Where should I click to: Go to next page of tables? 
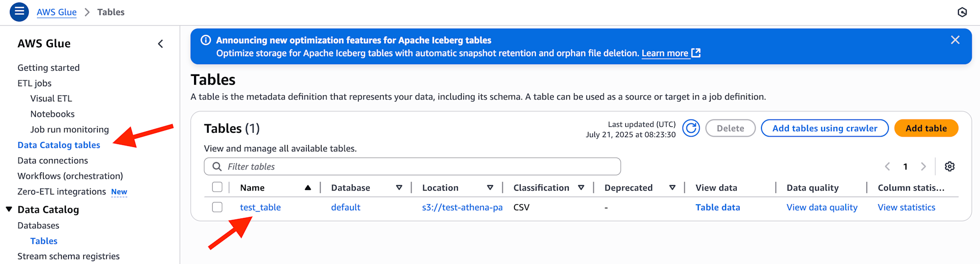pyautogui.click(x=923, y=167)
